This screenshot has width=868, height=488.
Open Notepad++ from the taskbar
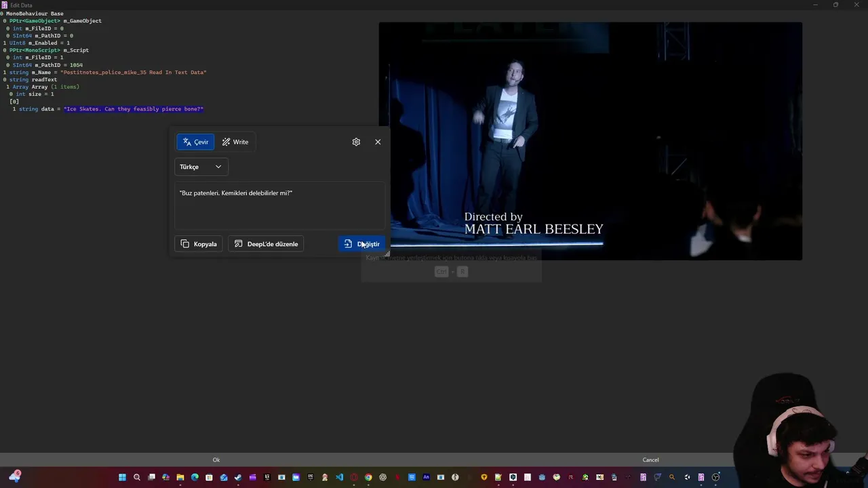tap(498, 477)
